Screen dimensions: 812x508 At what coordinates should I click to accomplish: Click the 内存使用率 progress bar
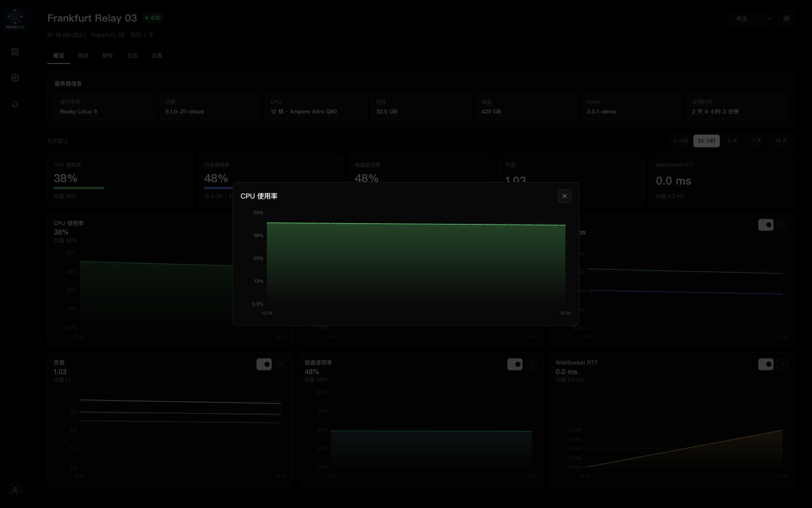pos(218,188)
